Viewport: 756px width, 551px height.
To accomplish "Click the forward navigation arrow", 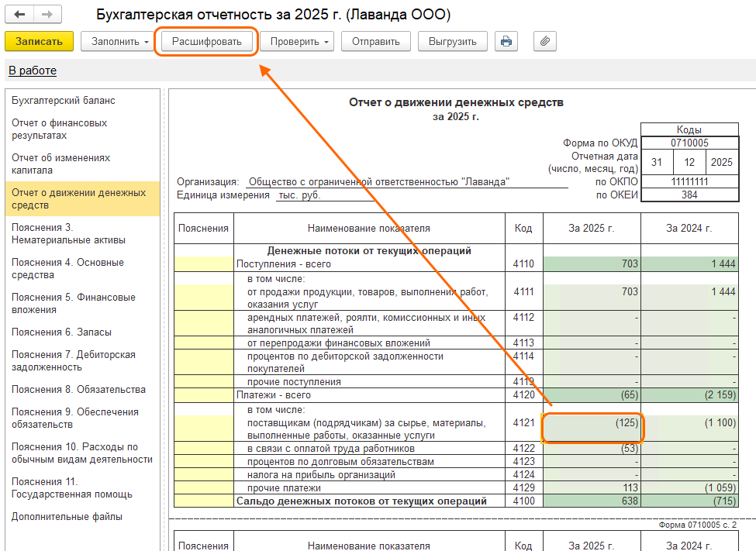I will point(47,15).
